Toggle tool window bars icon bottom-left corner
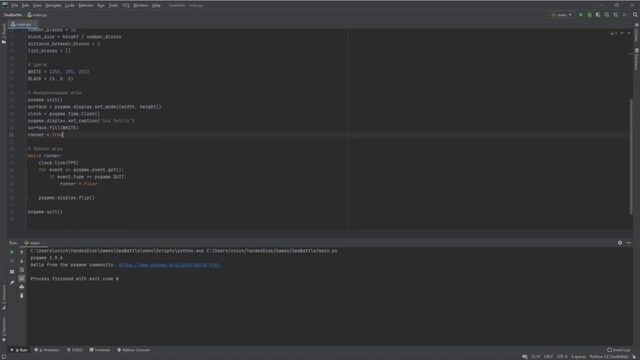 coord(4,357)
